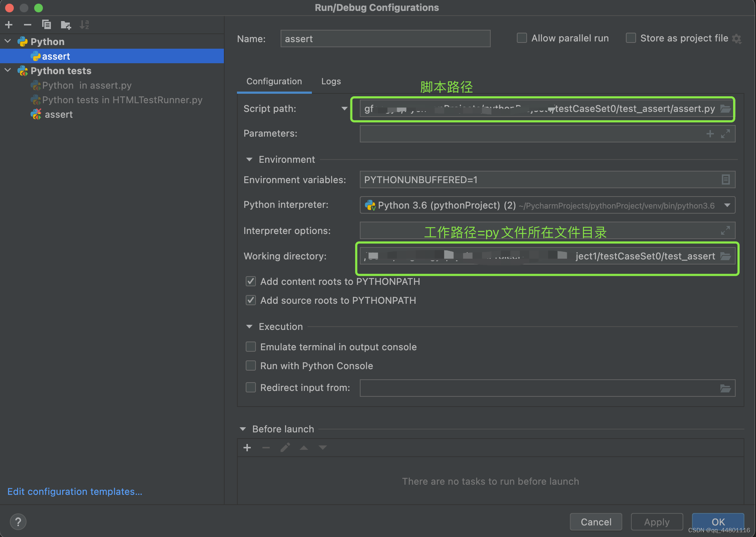Collapse the Environment section
Image resolution: width=756 pixels, height=537 pixels.
click(249, 160)
